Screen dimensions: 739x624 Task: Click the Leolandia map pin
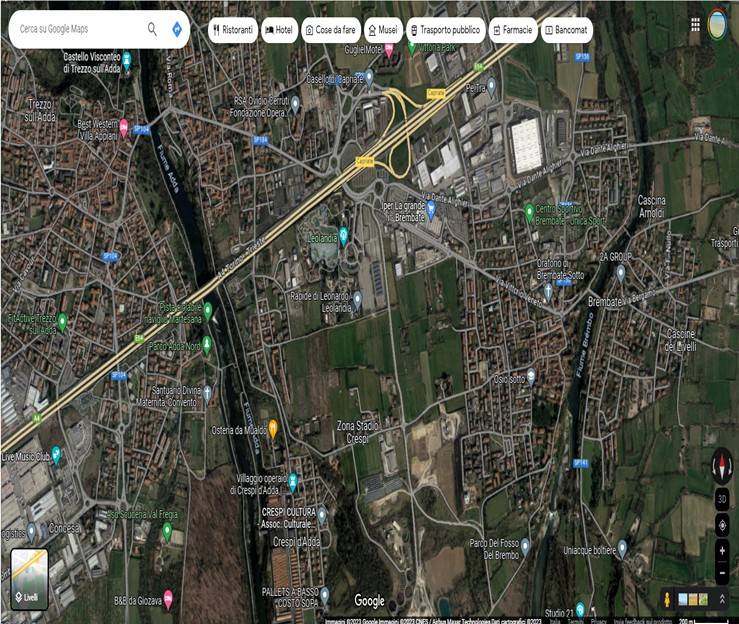coord(343,236)
